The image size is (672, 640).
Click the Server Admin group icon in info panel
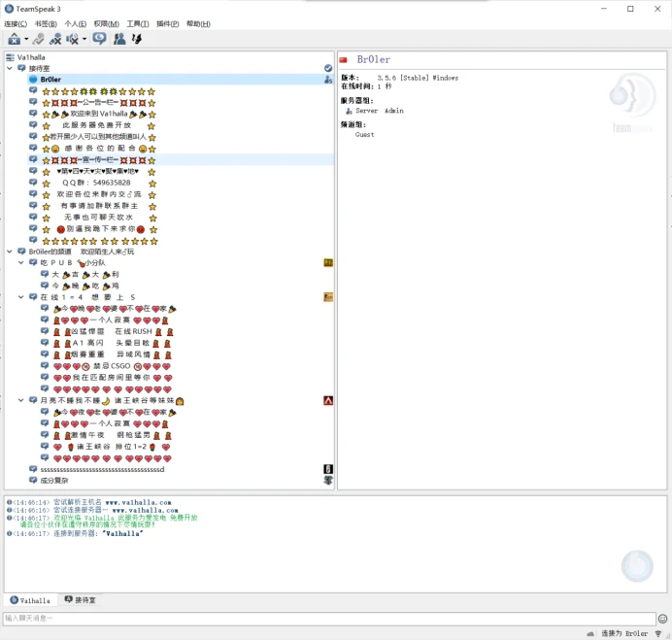point(349,111)
